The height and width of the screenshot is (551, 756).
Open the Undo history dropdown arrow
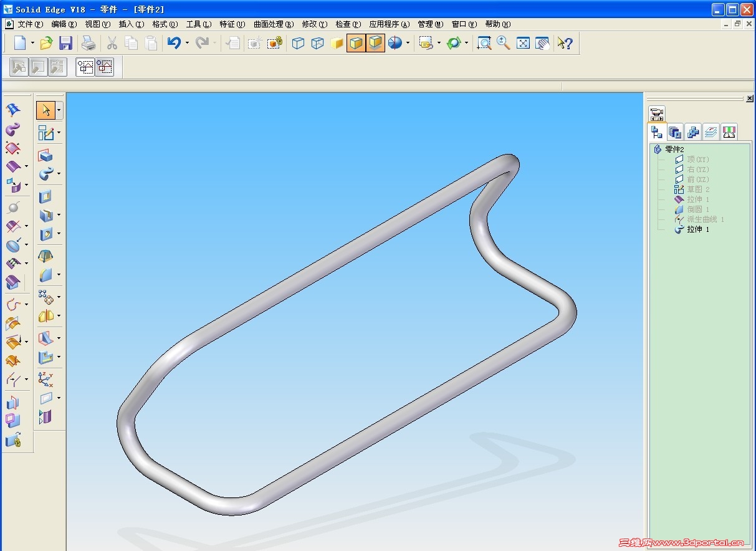(187, 43)
